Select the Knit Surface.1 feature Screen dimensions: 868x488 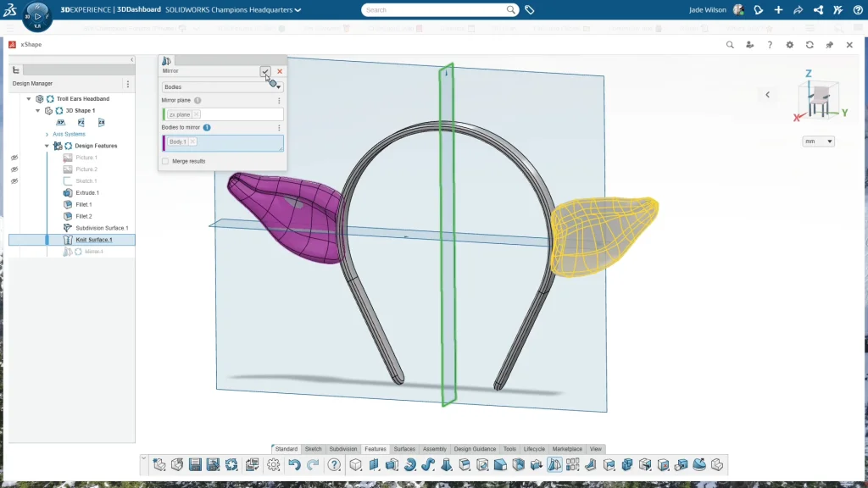(x=95, y=239)
